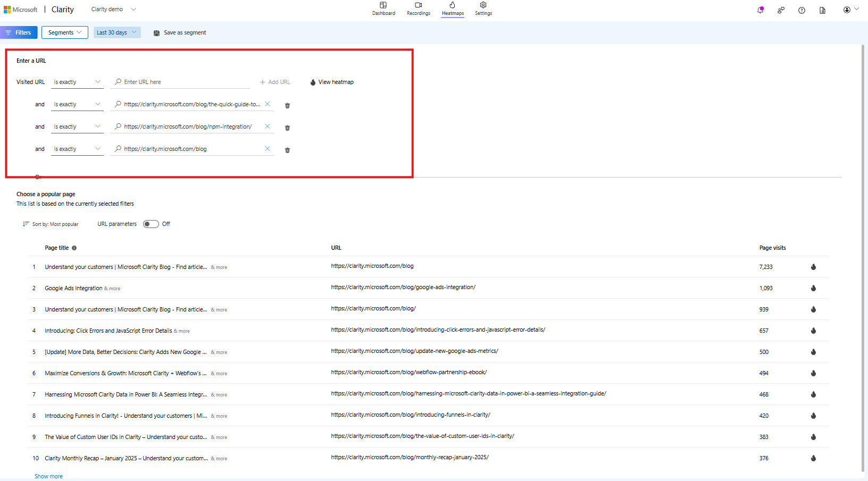Open webflow-partnership-ebook URL link
Viewport: 868px width, 481px height.
pos(408,372)
